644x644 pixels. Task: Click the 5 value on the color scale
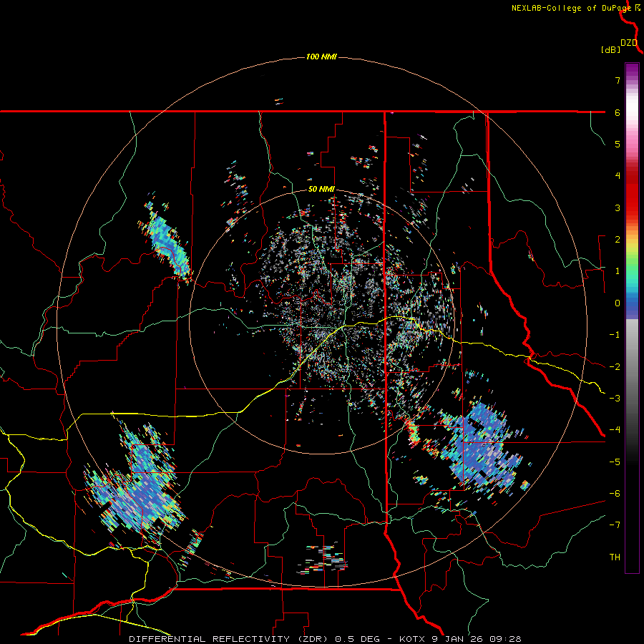(x=618, y=144)
